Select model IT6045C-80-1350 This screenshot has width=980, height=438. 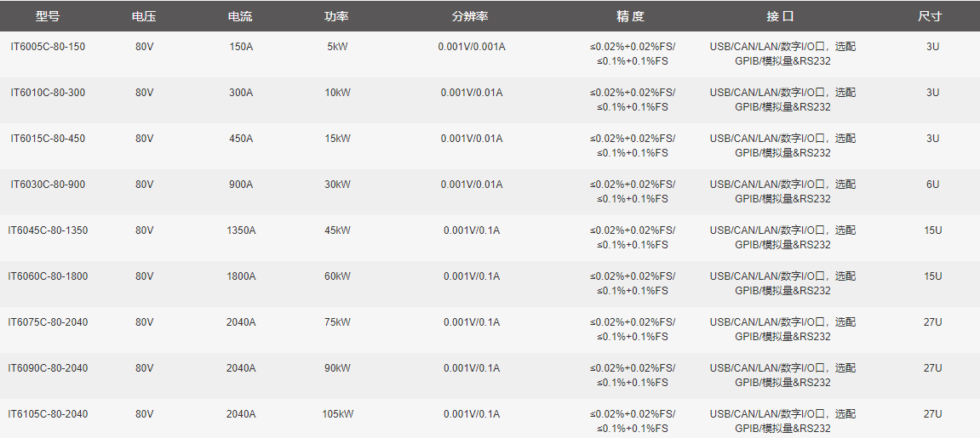click(49, 230)
